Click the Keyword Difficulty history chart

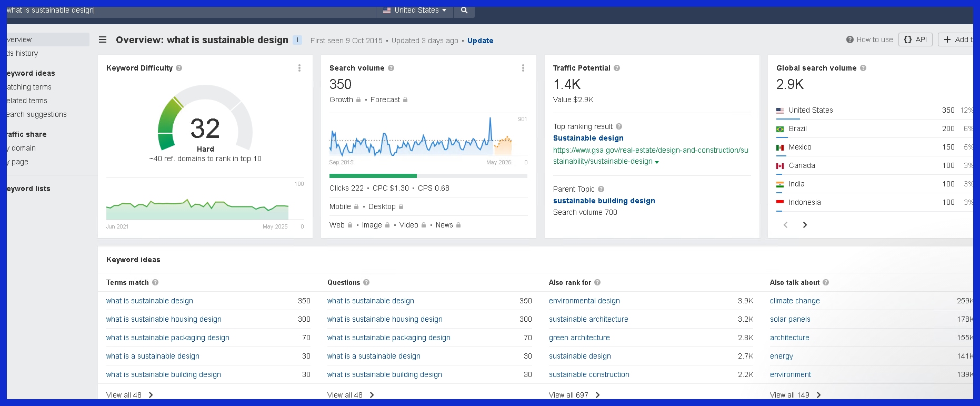pos(197,209)
